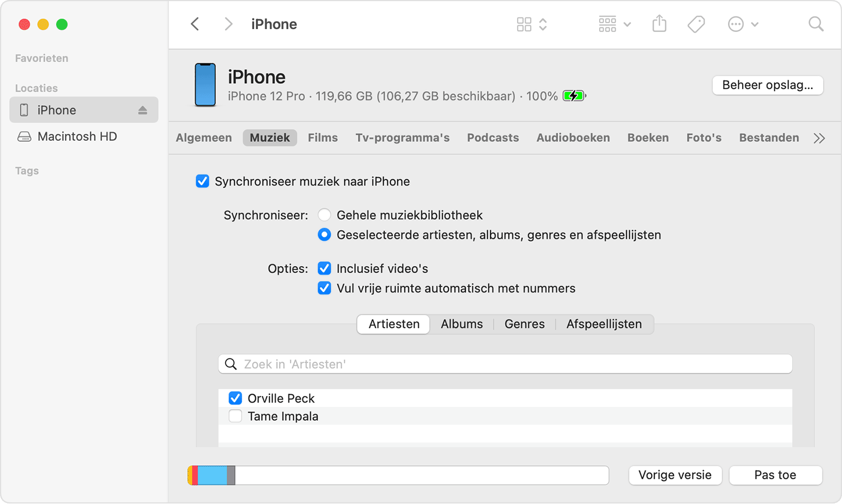Click red segment of storage bar

pyautogui.click(x=195, y=475)
